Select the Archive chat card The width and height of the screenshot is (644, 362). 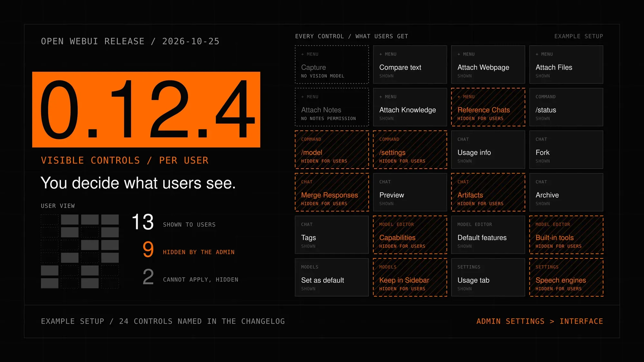tap(566, 192)
